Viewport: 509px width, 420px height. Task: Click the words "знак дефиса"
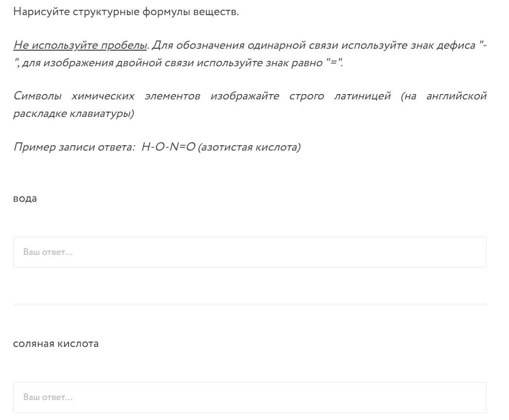pos(441,45)
